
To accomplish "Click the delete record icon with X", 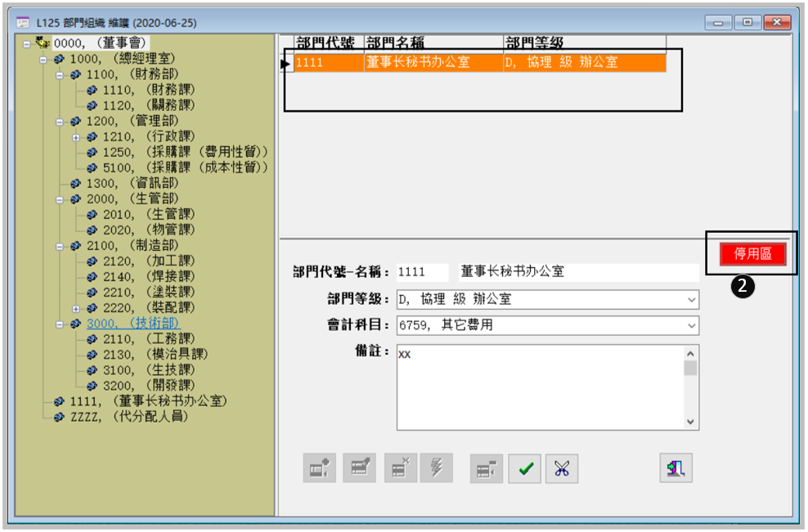I will [x=401, y=468].
